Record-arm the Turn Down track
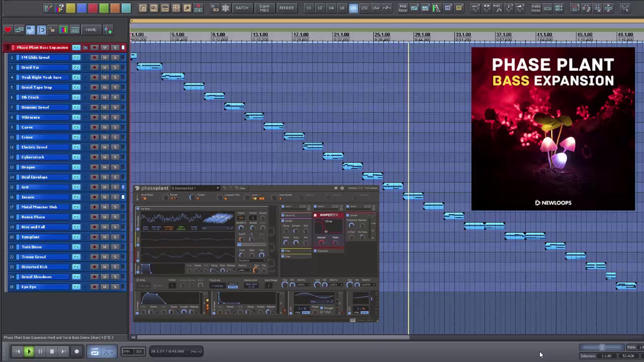Screen dimensions: 644x362 click(94, 247)
